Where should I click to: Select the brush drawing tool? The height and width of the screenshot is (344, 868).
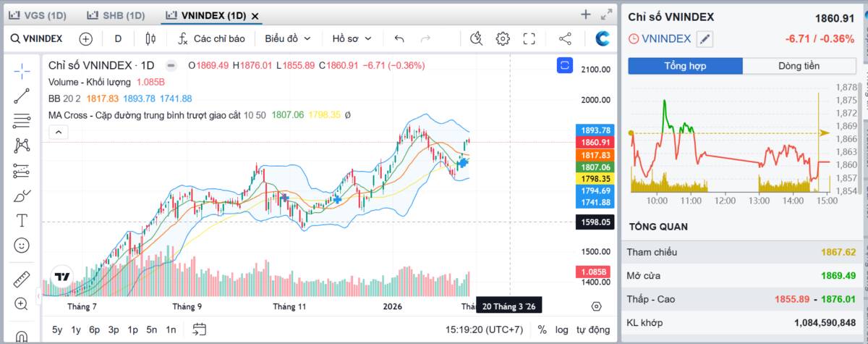(x=22, y=196)
